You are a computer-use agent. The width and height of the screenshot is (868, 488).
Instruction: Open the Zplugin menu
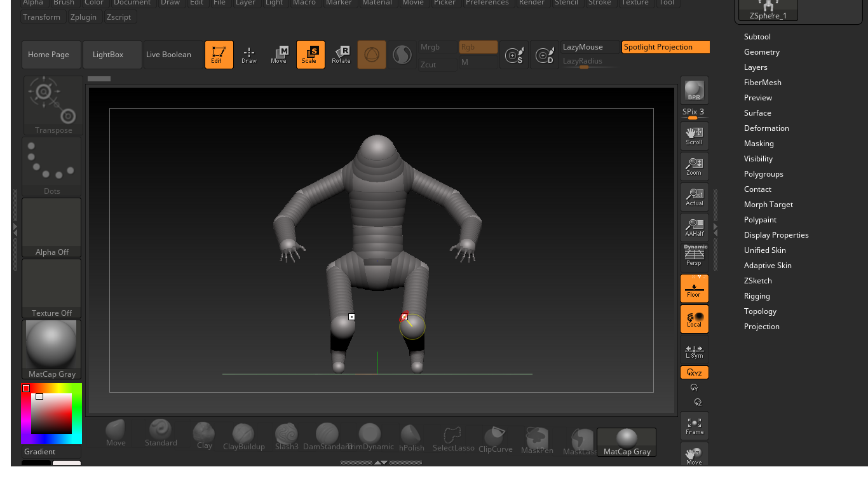tap(83, 17)
